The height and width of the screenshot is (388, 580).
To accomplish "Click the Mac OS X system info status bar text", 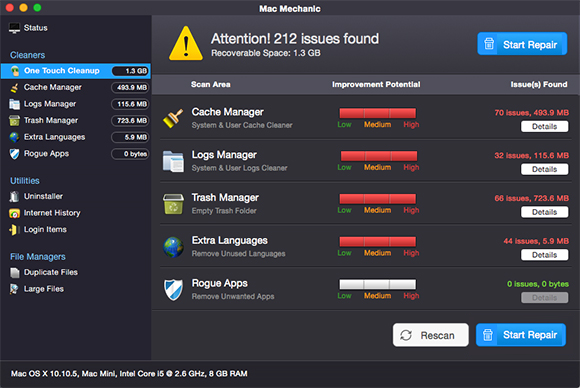I will (x=129, y=374).
